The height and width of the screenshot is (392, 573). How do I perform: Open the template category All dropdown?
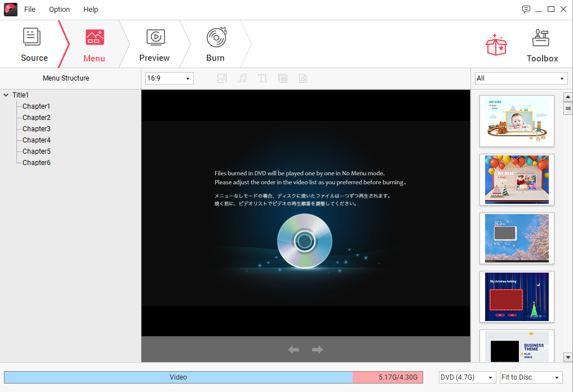click(521, 78)
